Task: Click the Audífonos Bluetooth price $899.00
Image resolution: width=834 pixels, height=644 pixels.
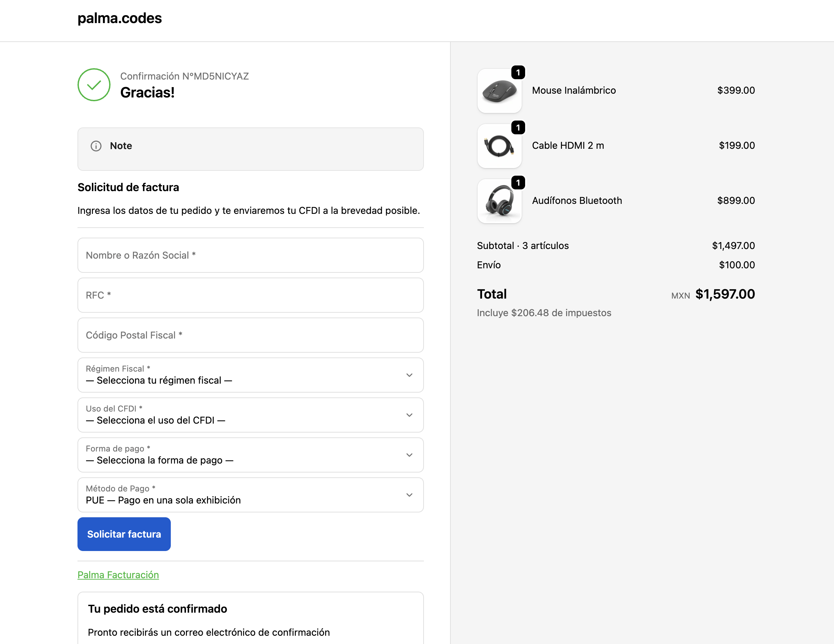Action: [x=736, y=200]
